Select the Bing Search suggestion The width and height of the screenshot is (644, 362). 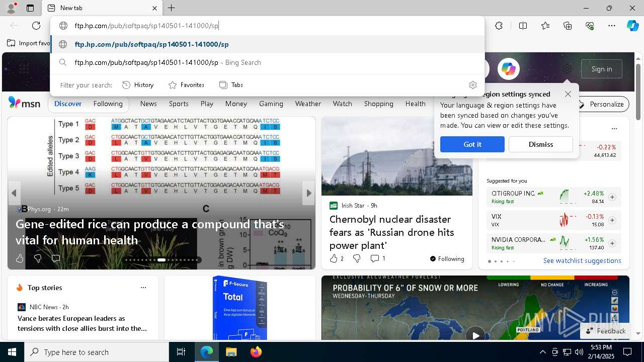(x=268, y=62)
